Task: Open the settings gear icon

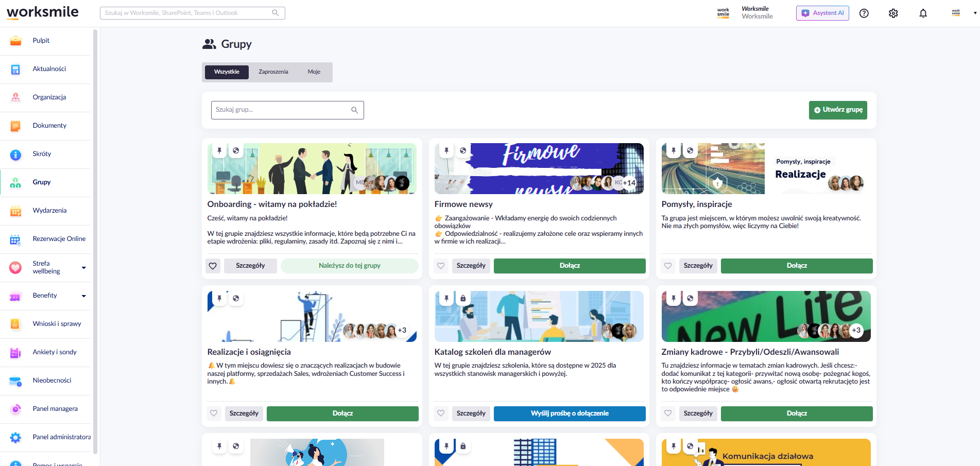Action: pos(893,13)
